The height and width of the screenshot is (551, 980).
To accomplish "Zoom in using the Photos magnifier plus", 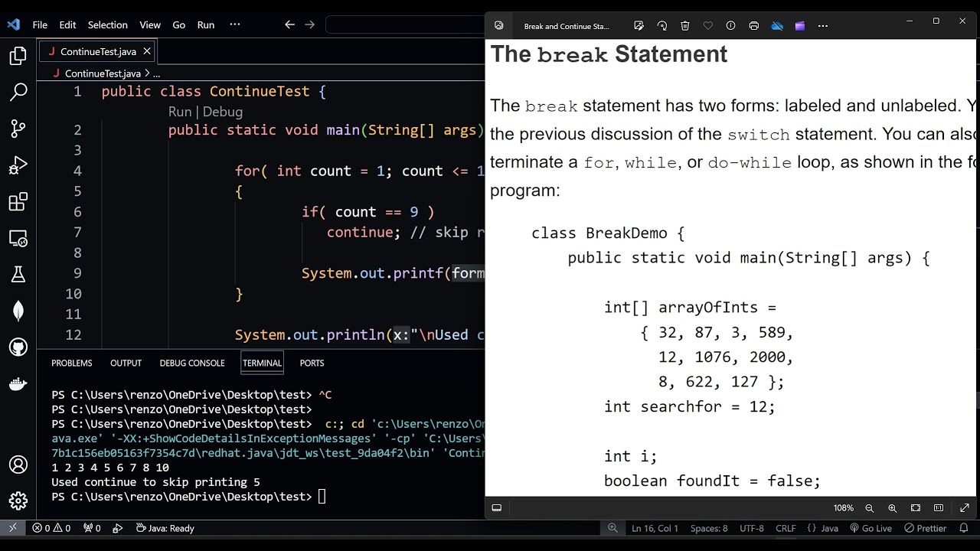I will pos(893,508).
